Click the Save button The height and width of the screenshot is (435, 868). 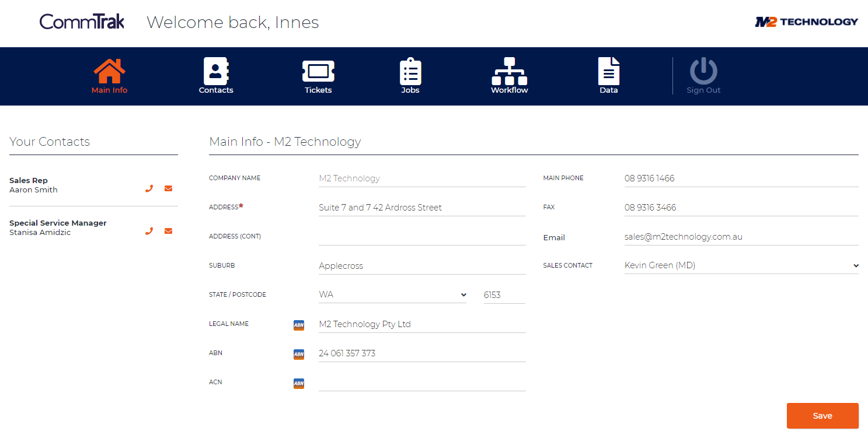coord(822,416)
